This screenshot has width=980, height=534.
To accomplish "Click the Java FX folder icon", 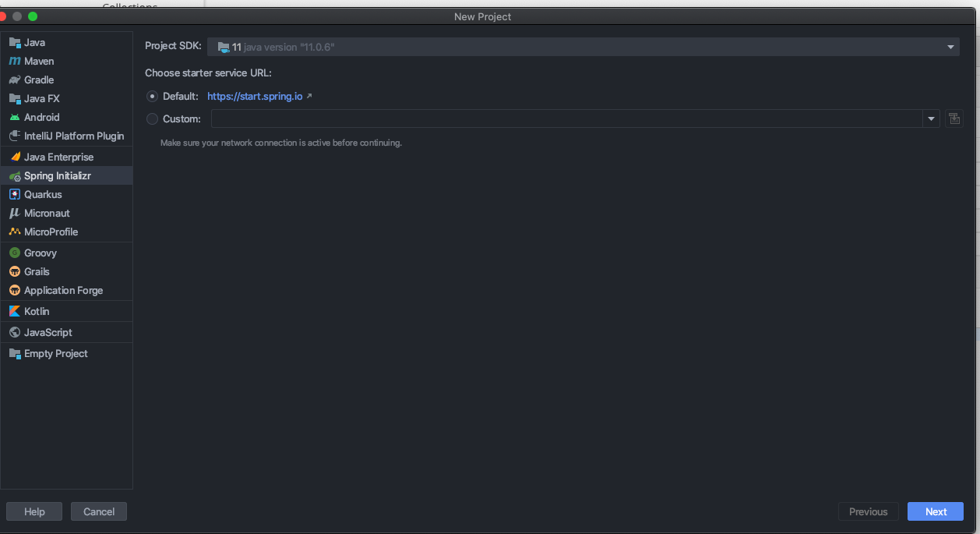I will tap(15, 98).
